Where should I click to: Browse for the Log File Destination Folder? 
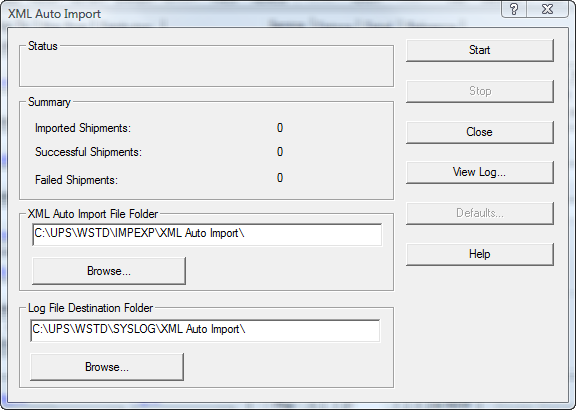point(107,367)
